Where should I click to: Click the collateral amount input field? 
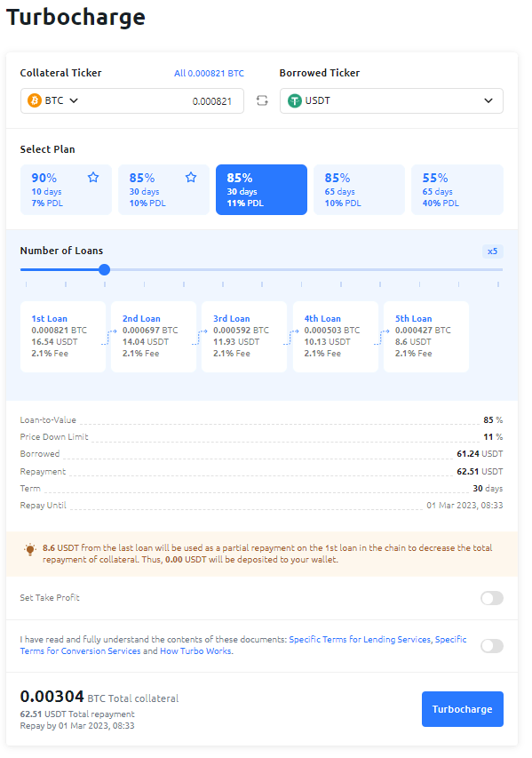click(160, 100)
